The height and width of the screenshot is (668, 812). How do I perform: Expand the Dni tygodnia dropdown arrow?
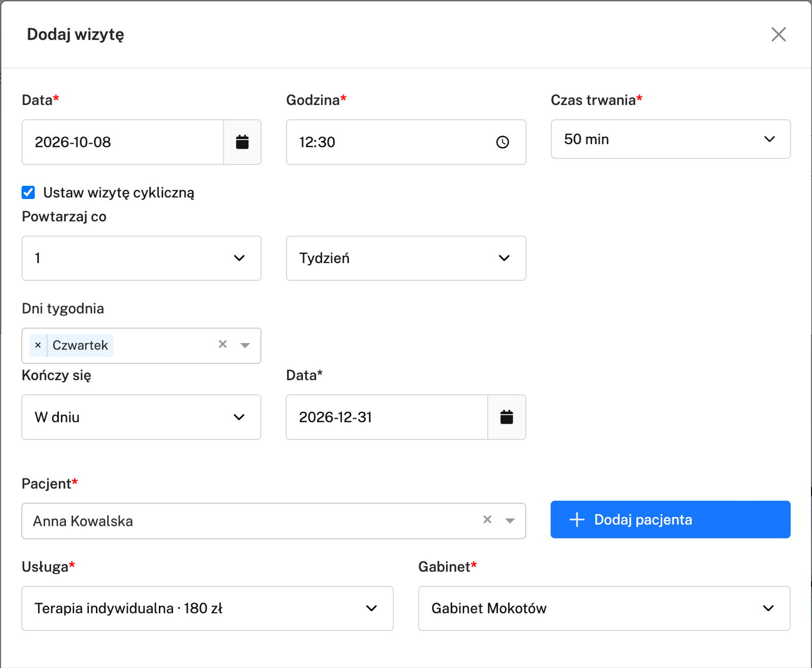[x=245, y=345]
